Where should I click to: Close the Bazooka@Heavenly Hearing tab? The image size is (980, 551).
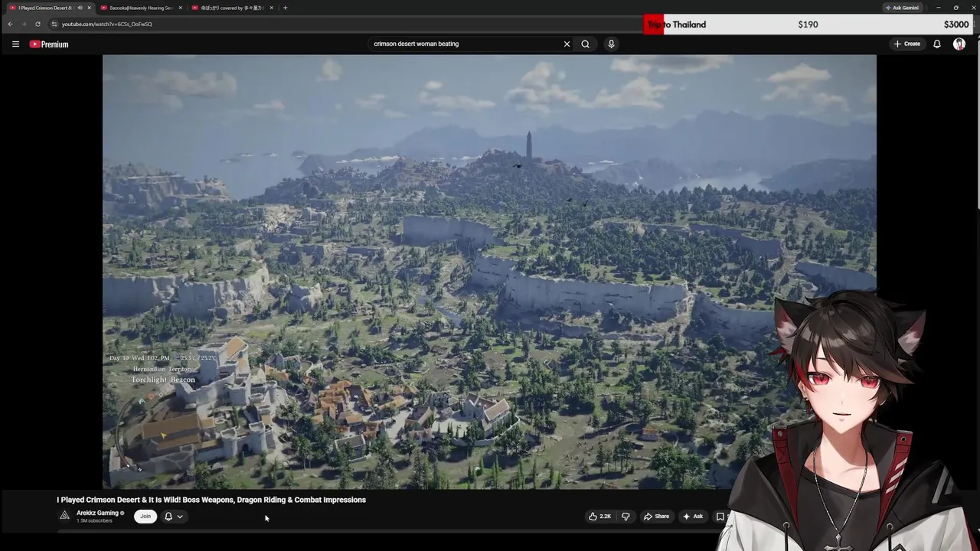(x=181, y=8)
